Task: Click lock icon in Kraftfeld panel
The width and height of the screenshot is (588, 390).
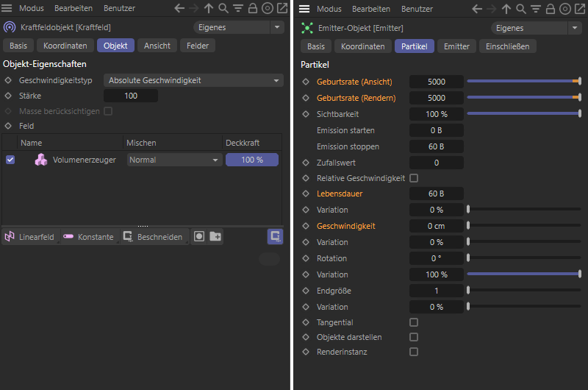Action: click(253, 8)
